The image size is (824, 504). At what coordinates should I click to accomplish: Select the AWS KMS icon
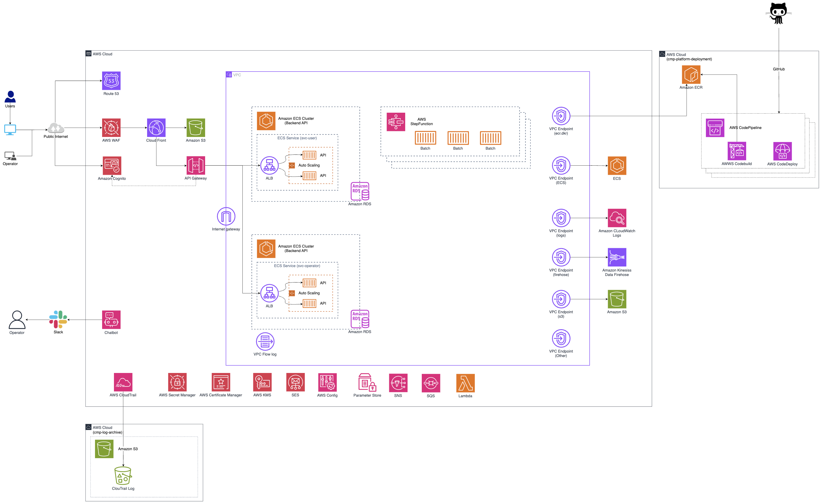point(262,382)
